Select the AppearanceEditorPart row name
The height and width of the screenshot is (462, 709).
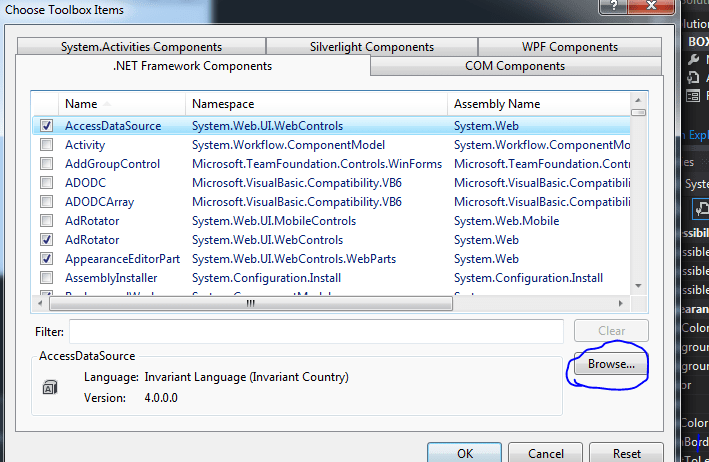(x=122, y=259)
